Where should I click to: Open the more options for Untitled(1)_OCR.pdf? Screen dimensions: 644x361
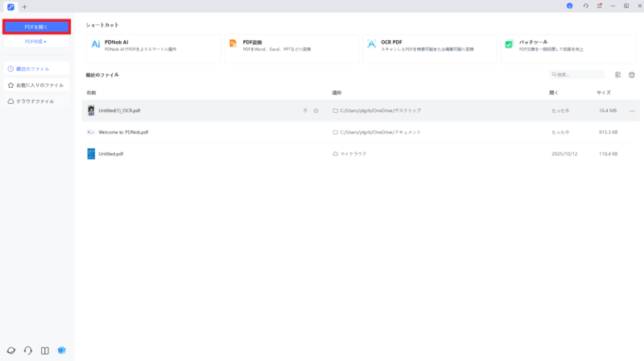pyautogui.click(x=632, y=110)
